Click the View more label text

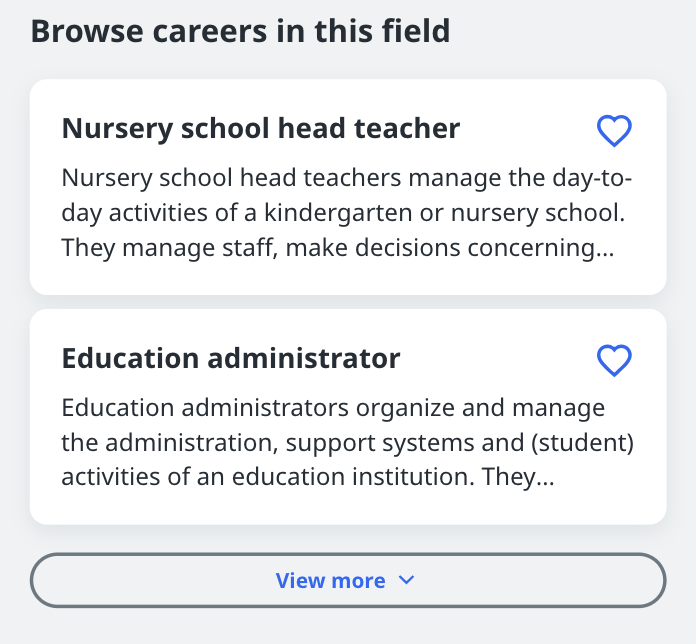[x=331, y=581]
